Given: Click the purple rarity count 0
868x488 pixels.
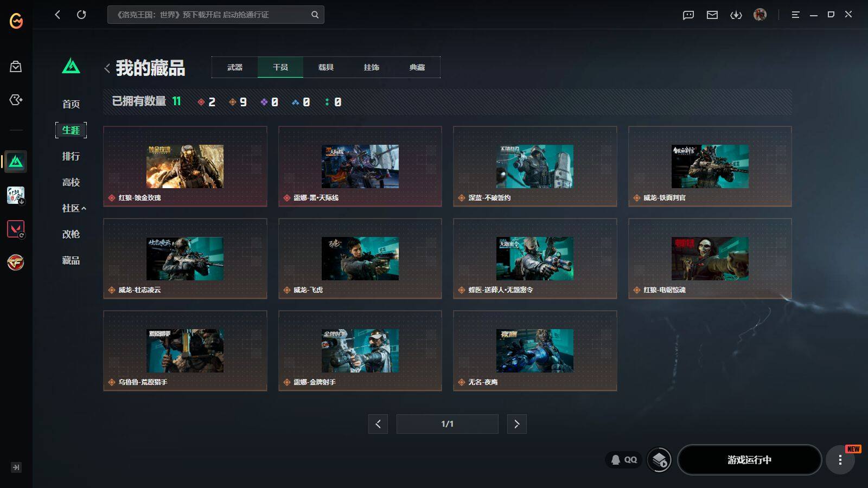Looking at the screenshot, I should [x=270, y=102].
